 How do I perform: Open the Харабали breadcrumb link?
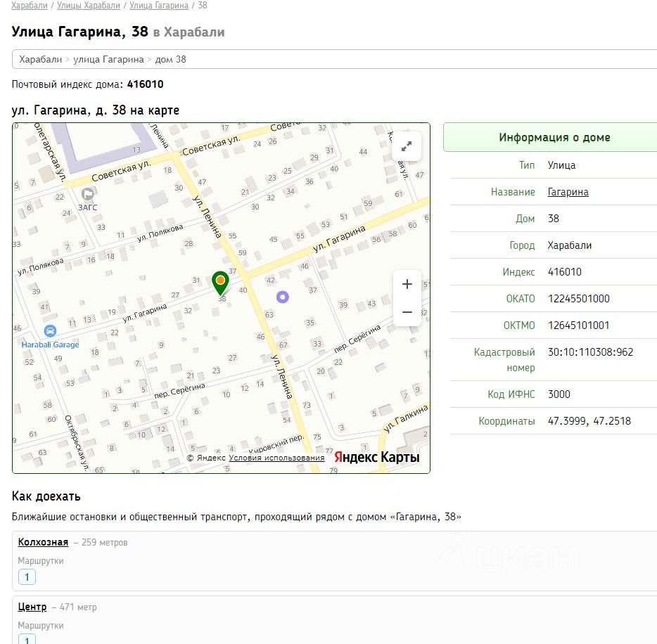pos(30,6)
